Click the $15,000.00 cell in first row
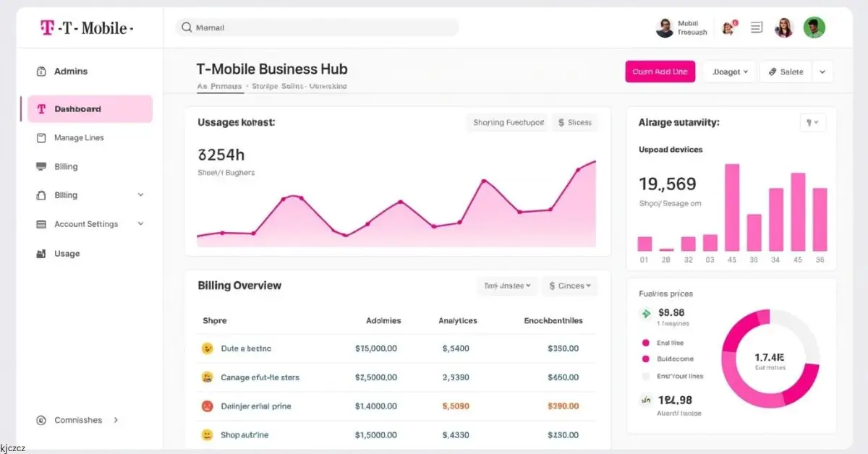Screen dimensions: 868x454 click(x=376, y=348)
